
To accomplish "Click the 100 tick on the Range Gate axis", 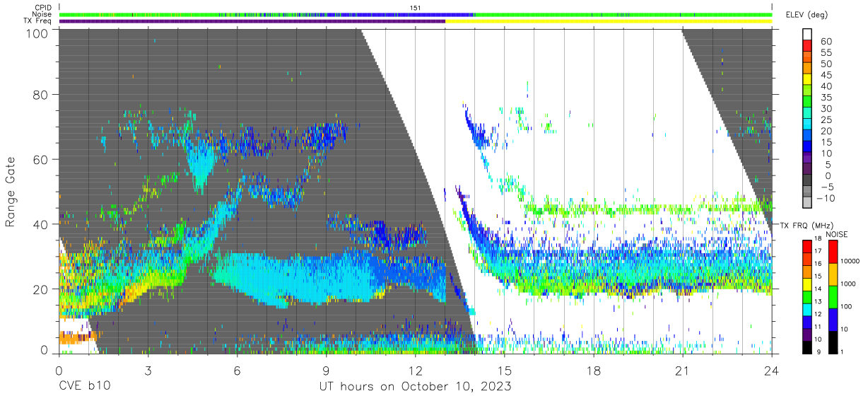I will (x=37, y=33).
